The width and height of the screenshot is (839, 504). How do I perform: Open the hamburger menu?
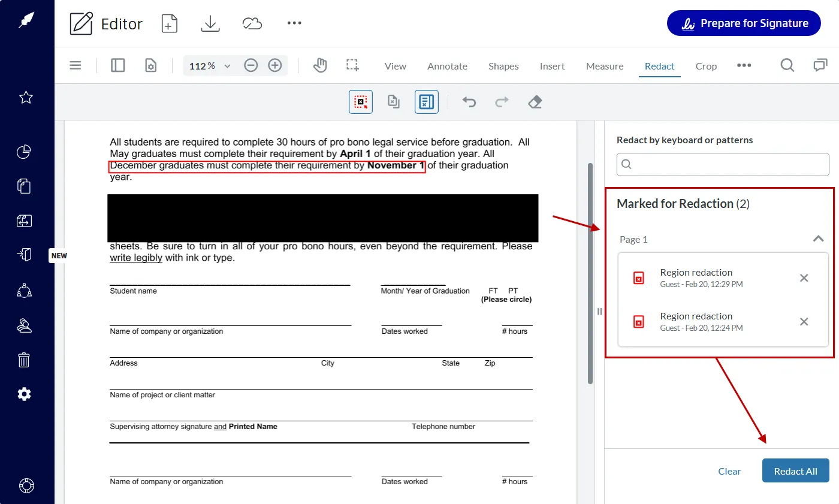76,65
